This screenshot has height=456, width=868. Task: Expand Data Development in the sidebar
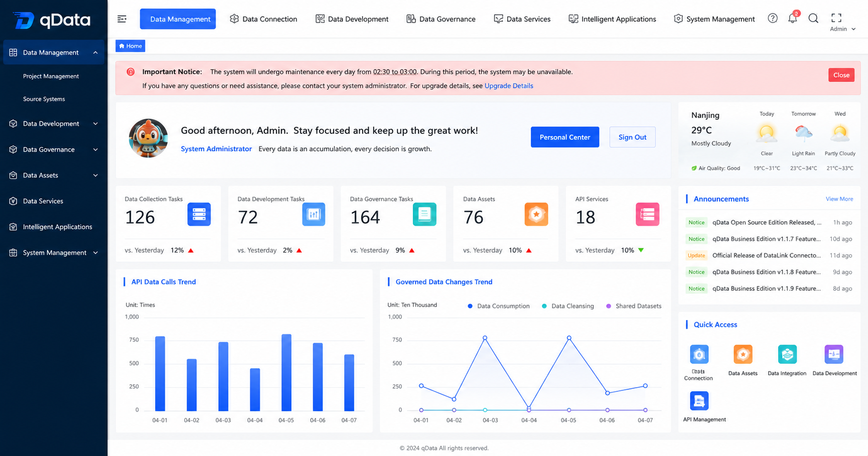click(54, 123)
